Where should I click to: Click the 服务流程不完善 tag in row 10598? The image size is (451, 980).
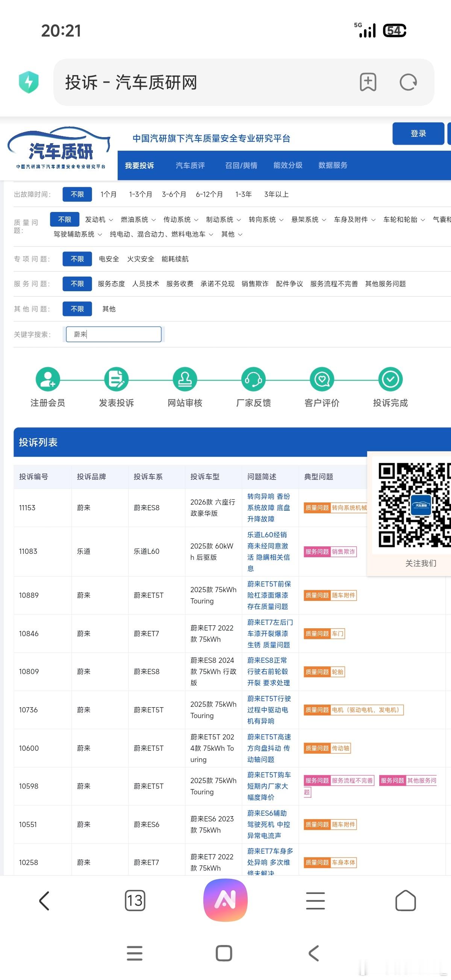(353, 780)
